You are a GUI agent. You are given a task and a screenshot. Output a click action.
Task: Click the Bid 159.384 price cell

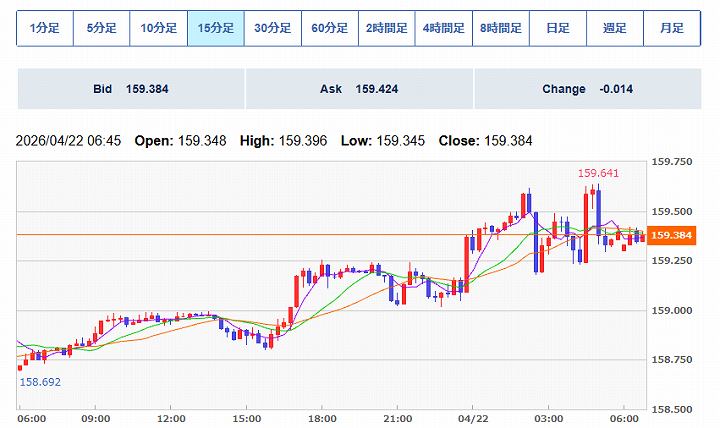coord(131,89)
